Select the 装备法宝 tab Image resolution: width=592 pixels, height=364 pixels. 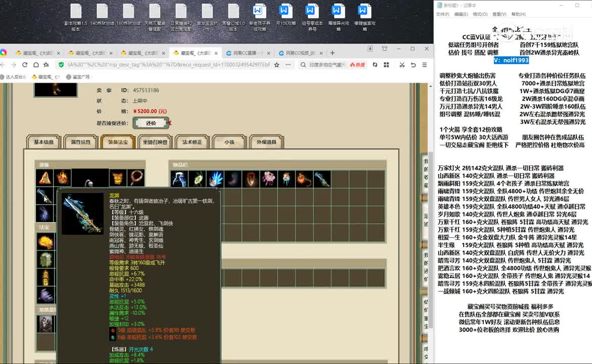click(118, 142)
